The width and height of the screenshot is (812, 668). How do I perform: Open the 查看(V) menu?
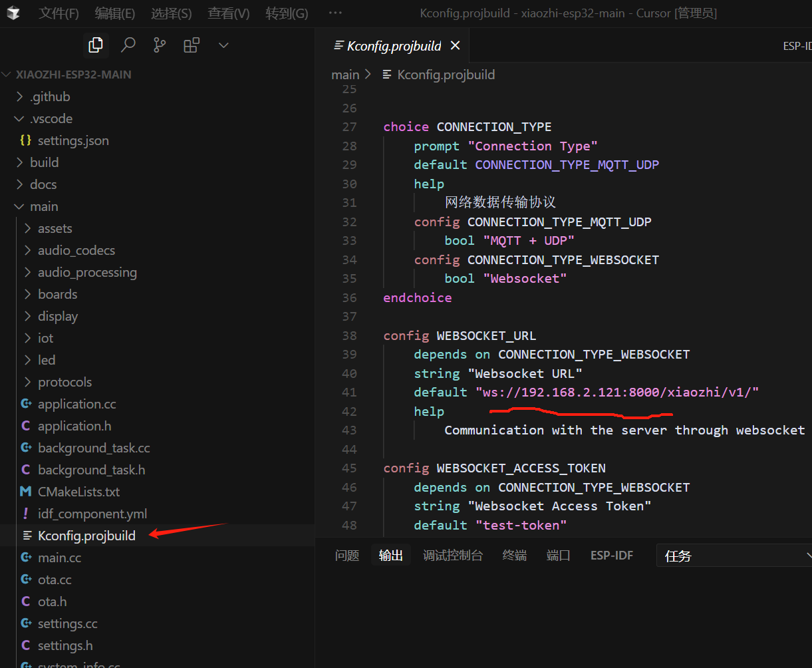228,13
